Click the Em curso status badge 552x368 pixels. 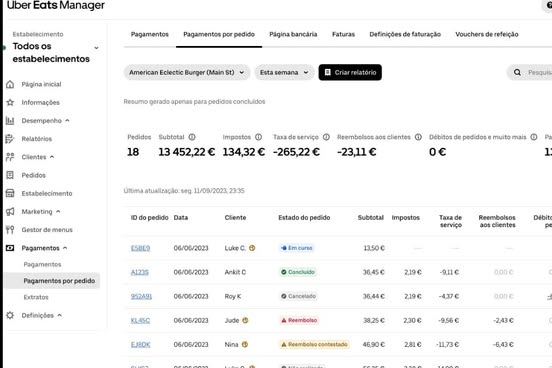click(296, 248)
